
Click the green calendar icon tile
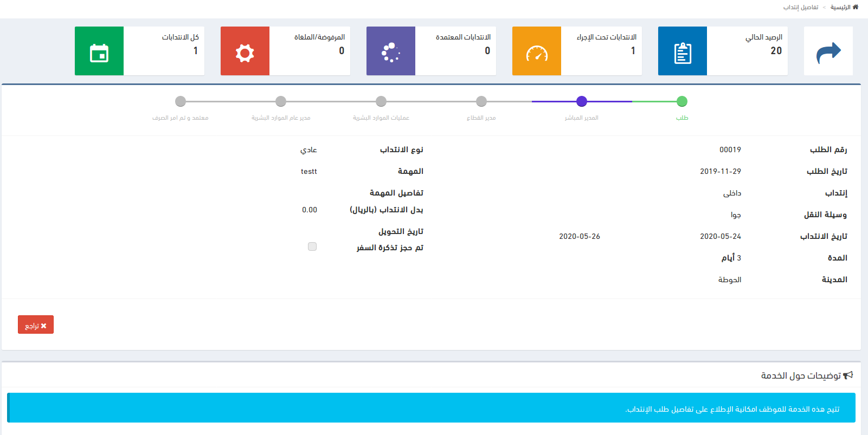99,52
